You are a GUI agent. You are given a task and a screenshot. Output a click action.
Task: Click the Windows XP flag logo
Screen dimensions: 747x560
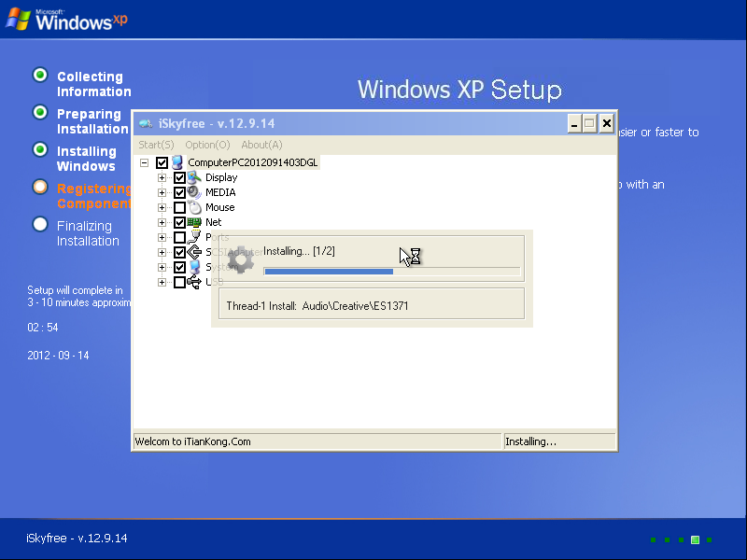tap(18, 19)
